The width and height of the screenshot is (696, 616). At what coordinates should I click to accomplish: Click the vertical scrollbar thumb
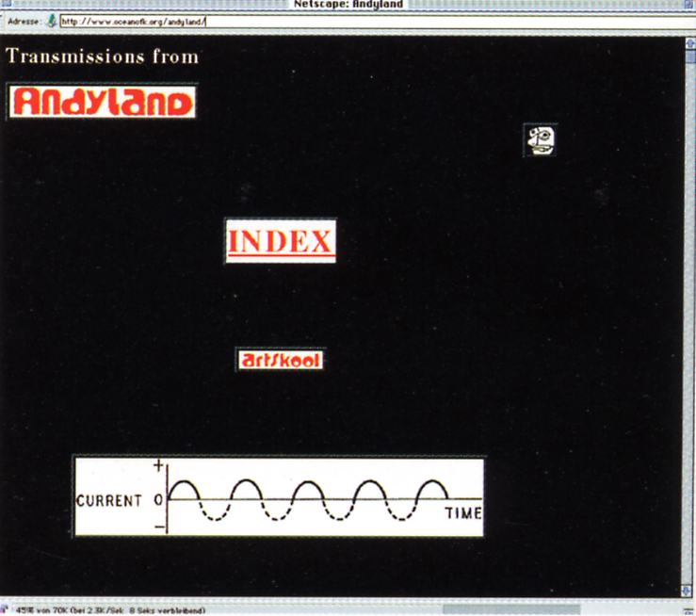click(690, 57)
